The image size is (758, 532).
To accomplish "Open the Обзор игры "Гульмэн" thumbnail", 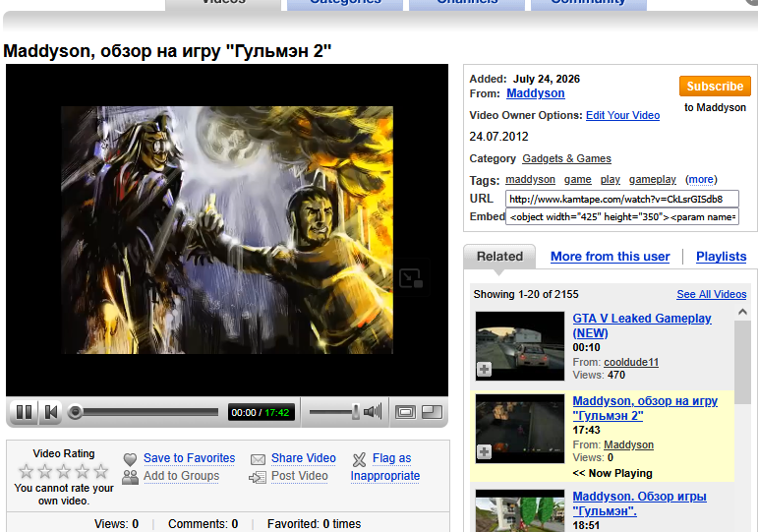I will [520, 510].
